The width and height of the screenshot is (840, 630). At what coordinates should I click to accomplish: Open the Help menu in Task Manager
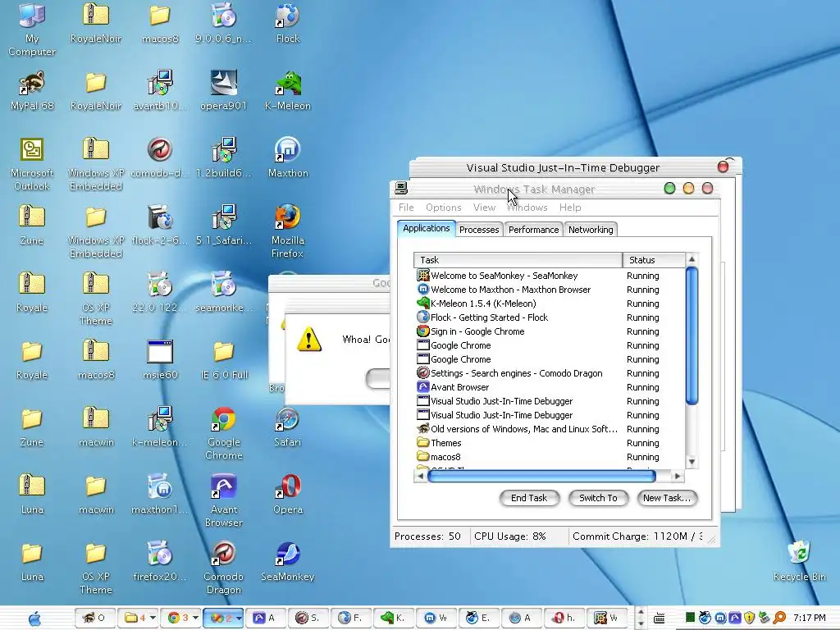(x=570, y=208)
